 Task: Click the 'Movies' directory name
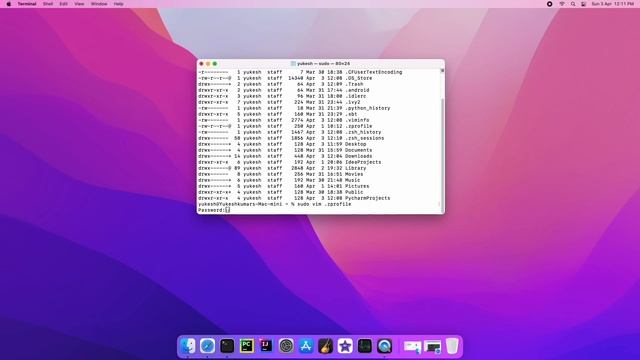(354, 174)
